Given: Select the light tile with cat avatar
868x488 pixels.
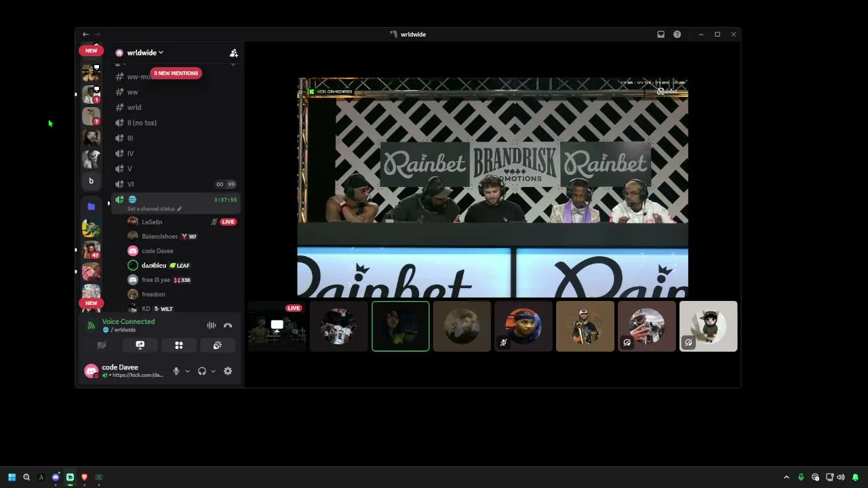Looking at the screenshot, I should (x=709, y=327).
